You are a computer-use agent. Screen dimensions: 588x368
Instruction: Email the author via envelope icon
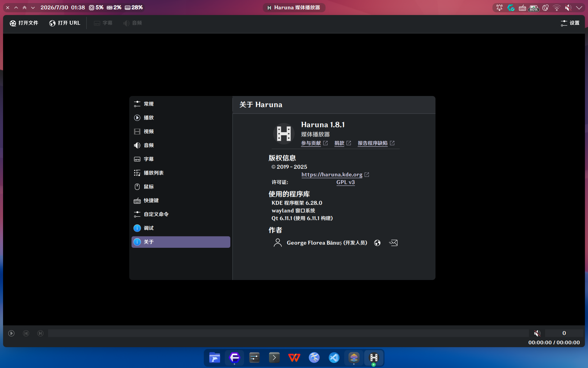393,243
